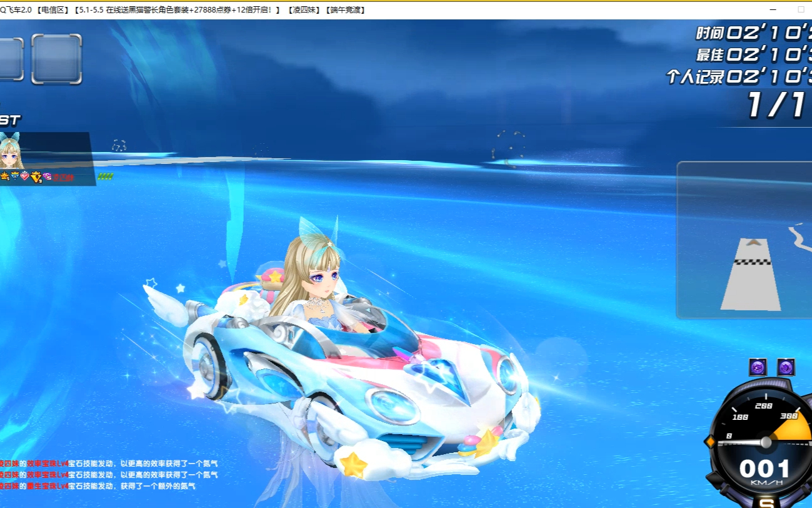This screenshot has height=508, width=812.
Task: Click the first purple gem skill icon
Action: pyautogui.click(x=758, y=367)
